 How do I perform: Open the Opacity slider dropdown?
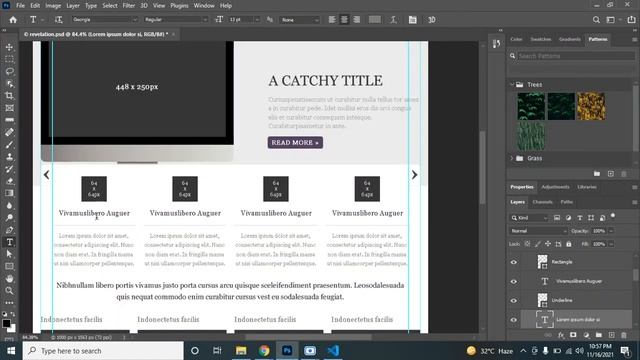611,231
